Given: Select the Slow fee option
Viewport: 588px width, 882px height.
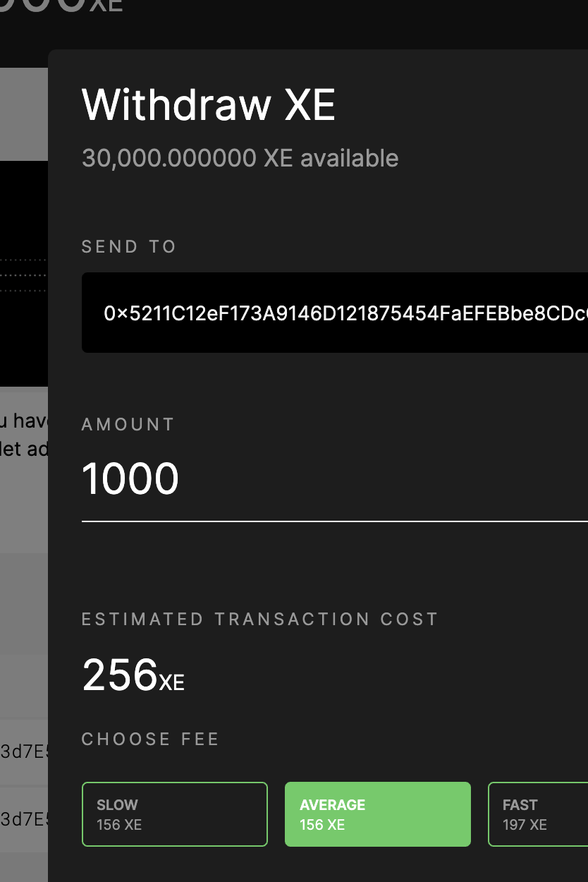Looking at the screenshot, I should (174, 814).
